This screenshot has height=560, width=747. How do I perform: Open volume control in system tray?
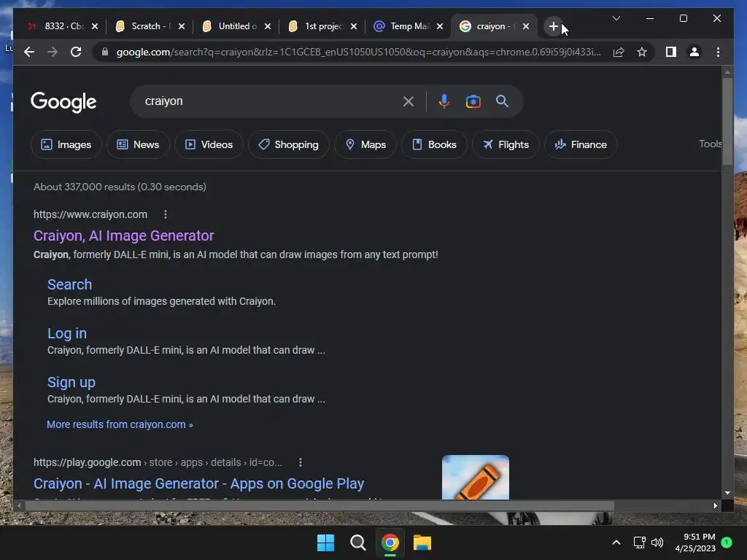657,542
